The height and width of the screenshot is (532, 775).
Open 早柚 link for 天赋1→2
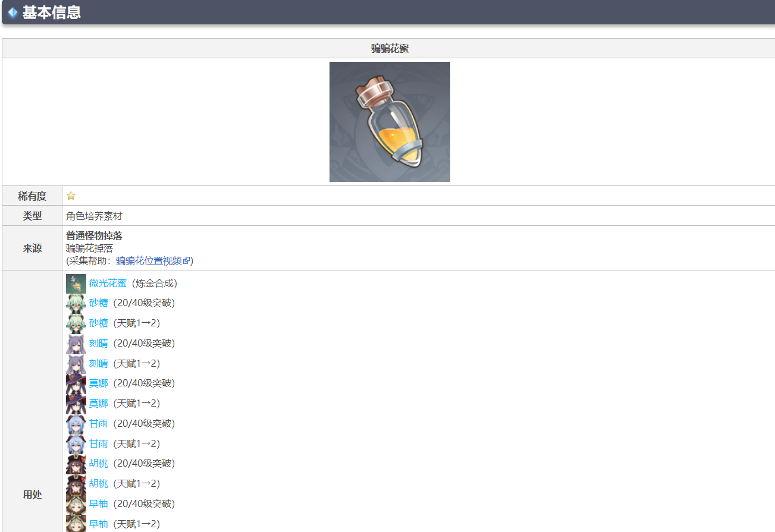pyautogui.click(x=99, y=524)
